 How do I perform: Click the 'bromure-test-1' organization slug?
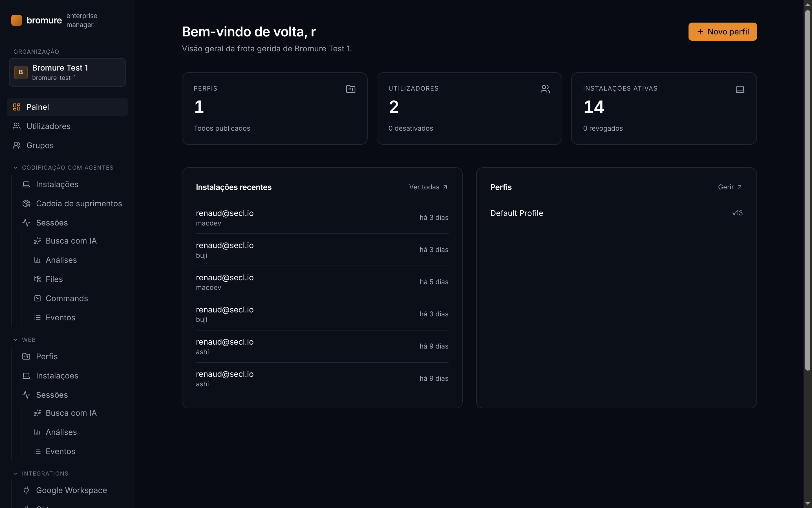coord(54,78)
